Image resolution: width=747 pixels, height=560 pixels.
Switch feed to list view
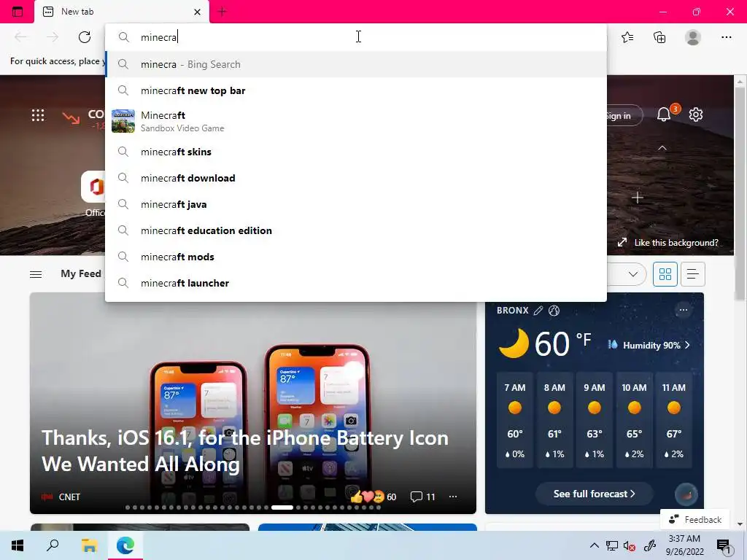(x=693, y=274)
